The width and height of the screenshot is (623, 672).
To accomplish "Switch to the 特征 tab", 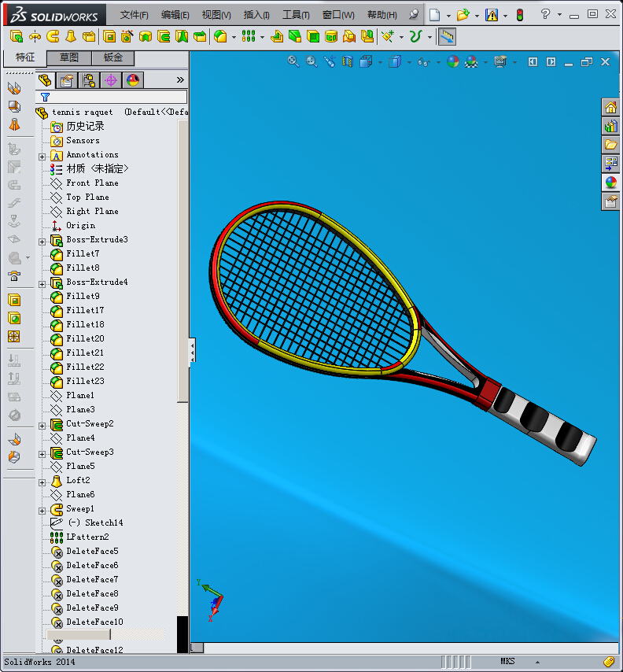I will coord(25,57).
